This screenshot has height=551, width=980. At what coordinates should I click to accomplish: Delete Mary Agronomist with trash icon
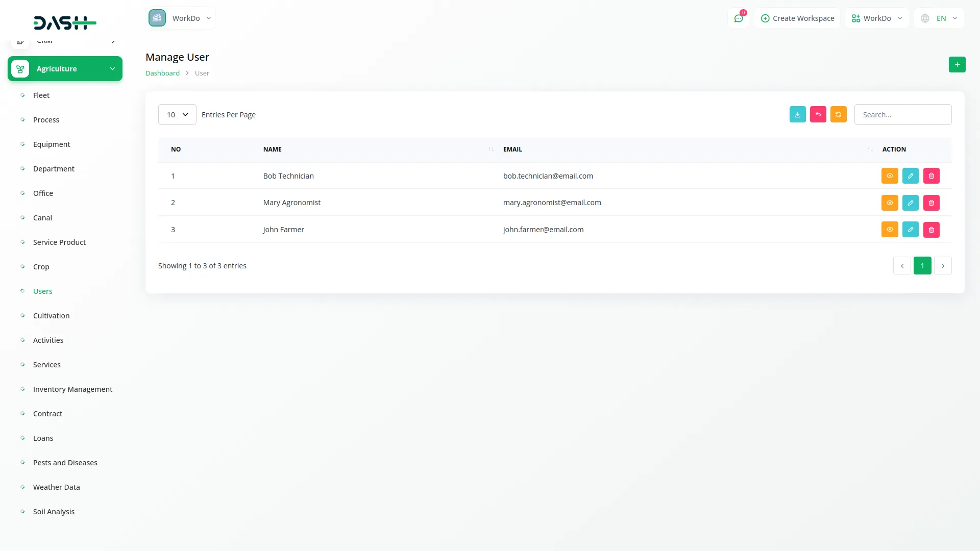(x=931, y=203)
